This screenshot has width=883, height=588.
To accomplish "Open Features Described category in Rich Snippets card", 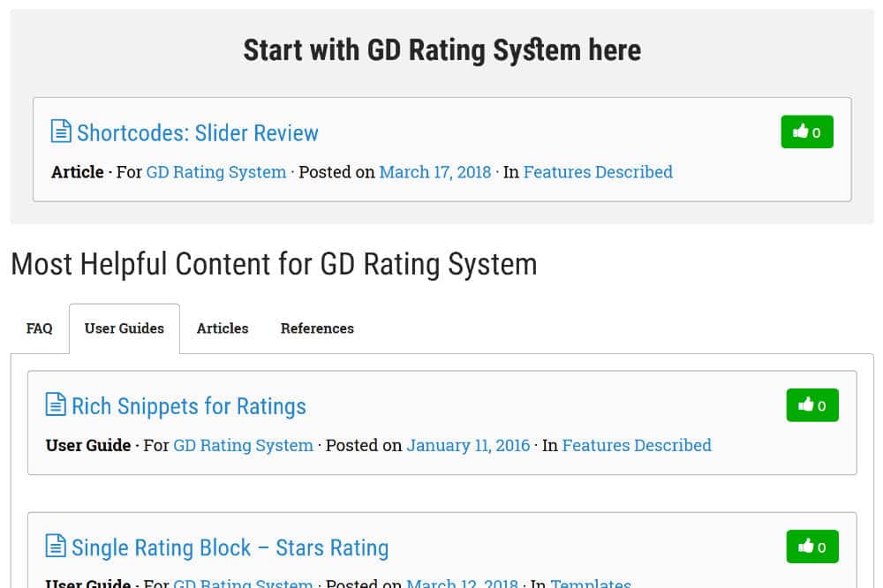I will click(x=637, y=445).
